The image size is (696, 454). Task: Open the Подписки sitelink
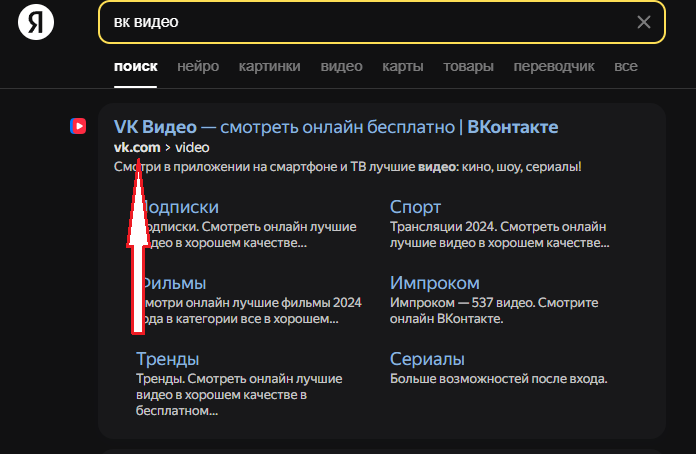click(182, 208)
